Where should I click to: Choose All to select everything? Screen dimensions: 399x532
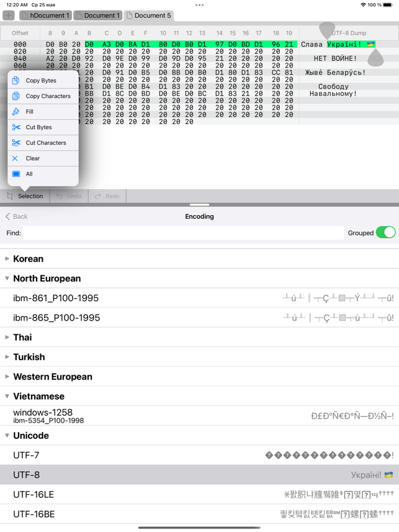[x=43, y=174]
